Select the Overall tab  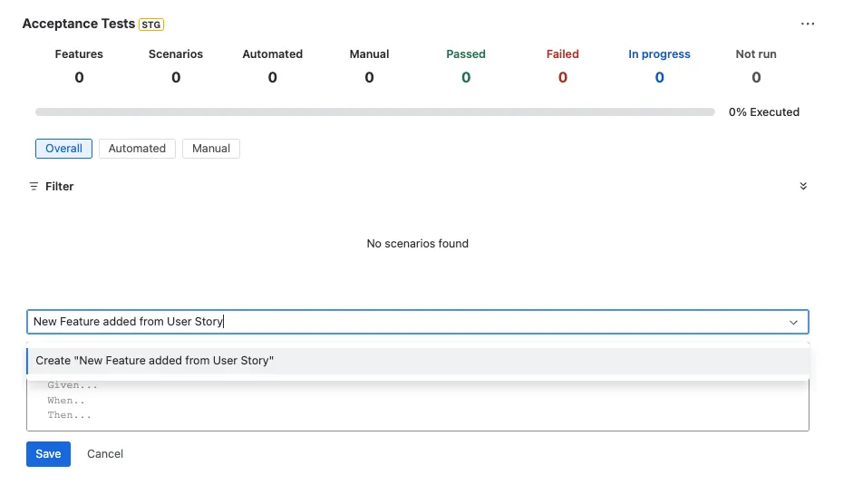click(x=63, y=149)
